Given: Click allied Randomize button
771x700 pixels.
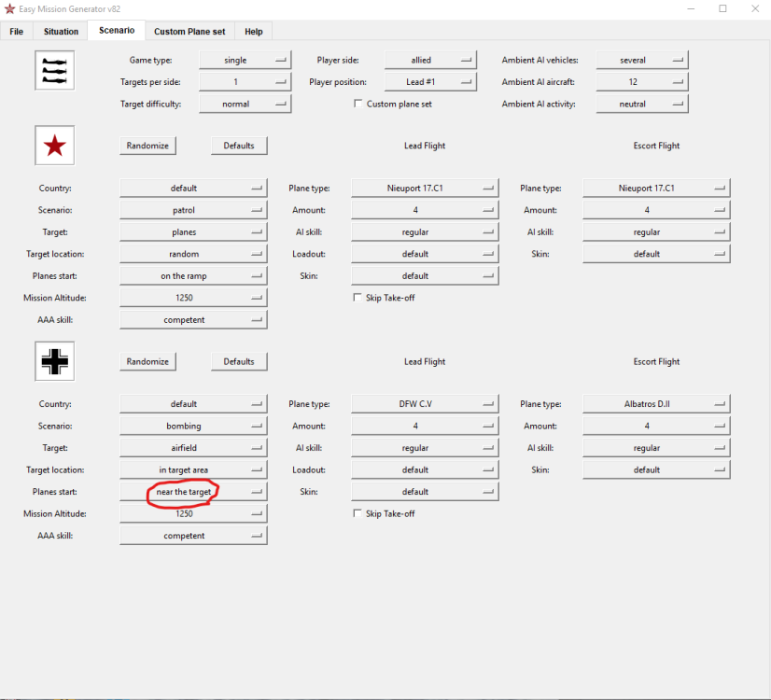Looking at the screenshot, I should point(147,146).
